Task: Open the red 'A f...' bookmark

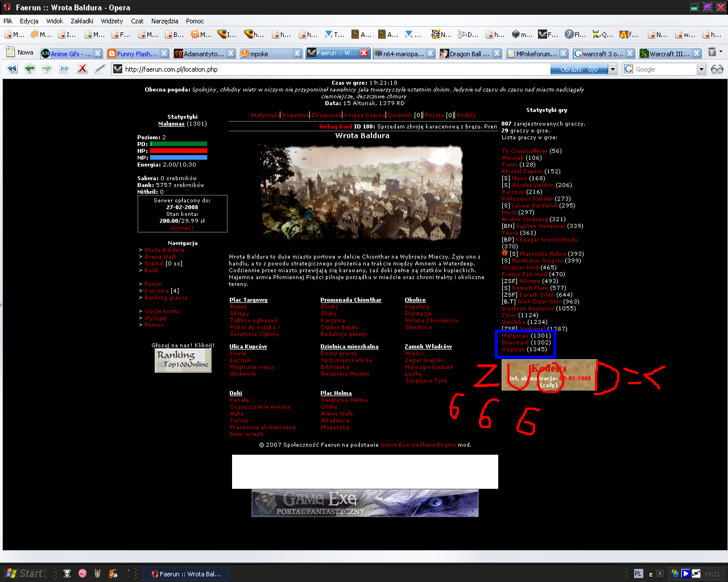Action: pos(628,35)
